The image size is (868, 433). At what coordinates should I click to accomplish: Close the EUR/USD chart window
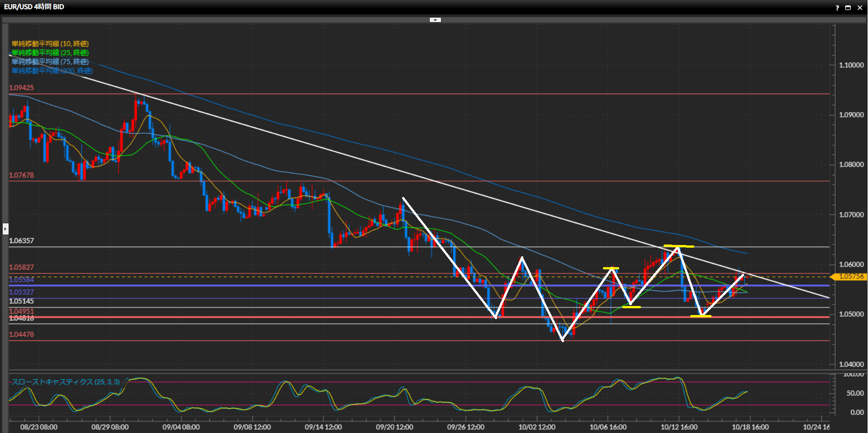[860, 8]
